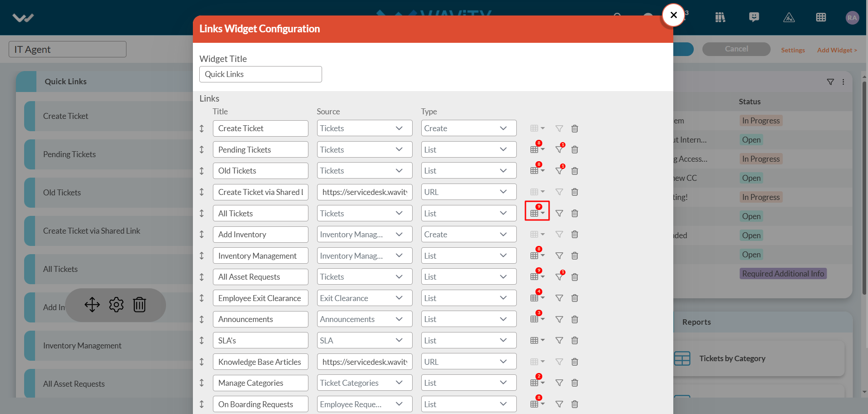Delete the Knowledge Base Articles row
This screenshot has height=414, width=868.
575,362
